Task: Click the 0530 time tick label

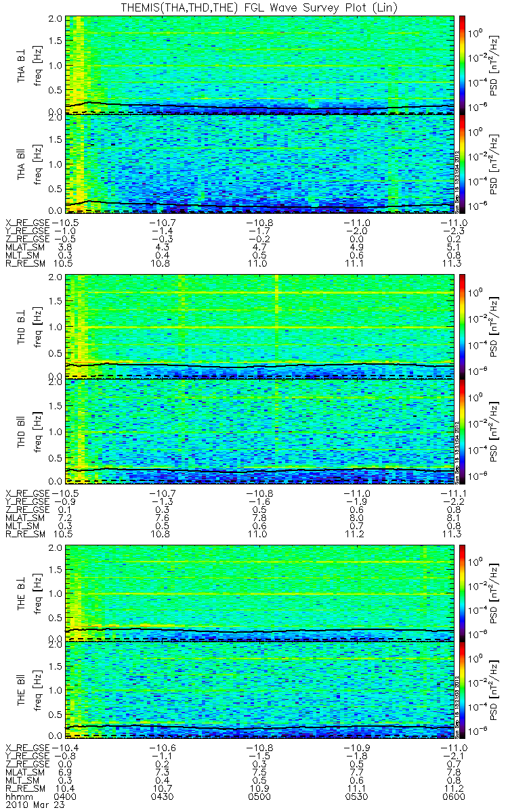Action: 356,796
